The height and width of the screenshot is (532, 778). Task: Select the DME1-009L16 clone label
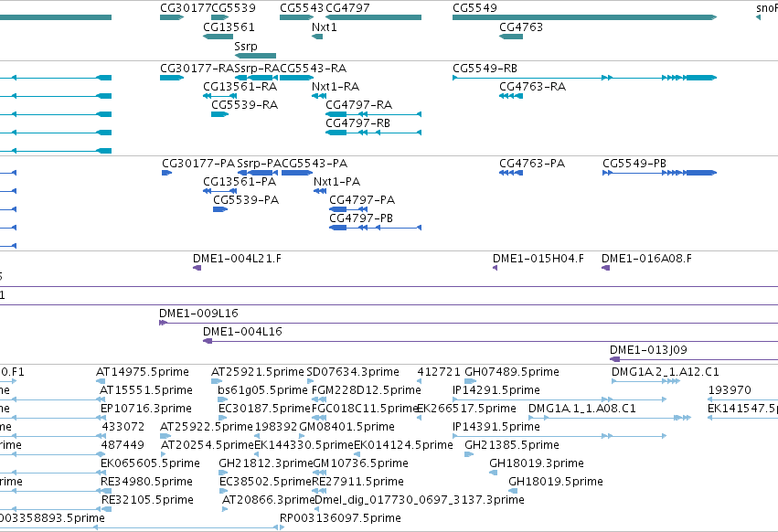tap(198, 314)
